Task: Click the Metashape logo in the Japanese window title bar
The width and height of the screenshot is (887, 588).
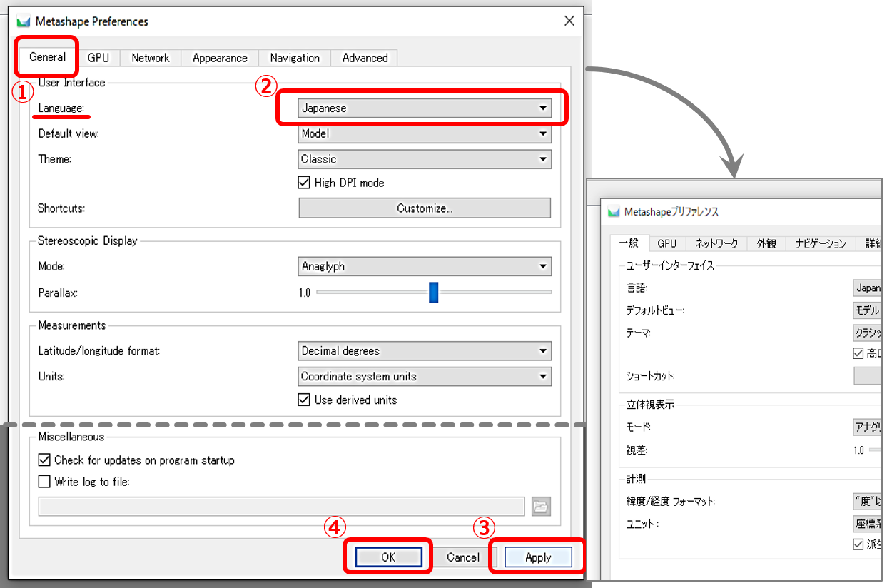Action: click(x=614, y=212)
